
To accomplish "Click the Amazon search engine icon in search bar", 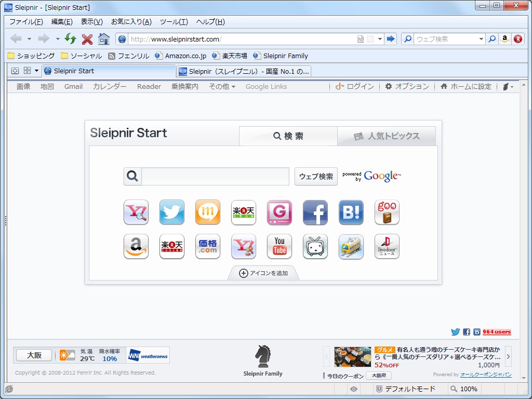I will 504,38.
